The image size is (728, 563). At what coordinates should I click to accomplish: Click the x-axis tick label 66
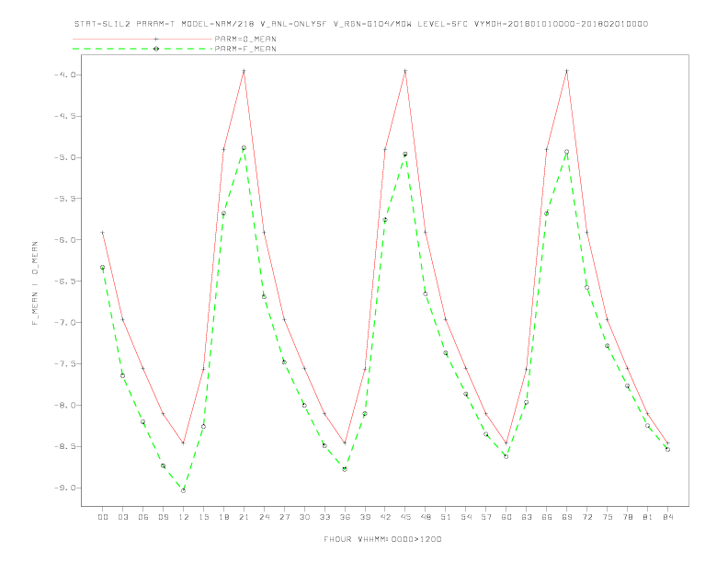pyautogui.click(x=547, y=517)
